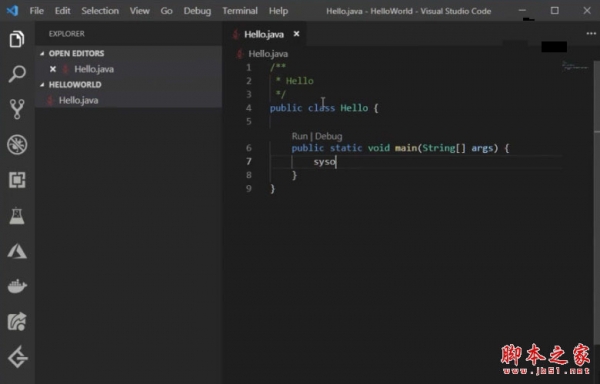Open the Test flask icon view

[x=17, y=216]
